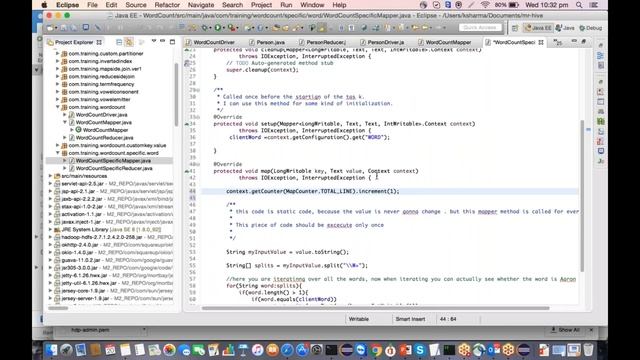Open the Project menu
The image size is (640, 360).
261,5
